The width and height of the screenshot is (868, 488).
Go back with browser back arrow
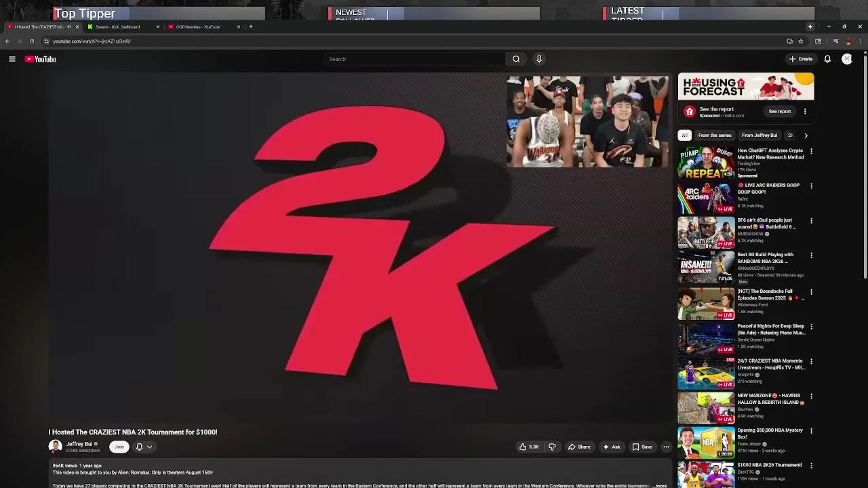point(7,41)
